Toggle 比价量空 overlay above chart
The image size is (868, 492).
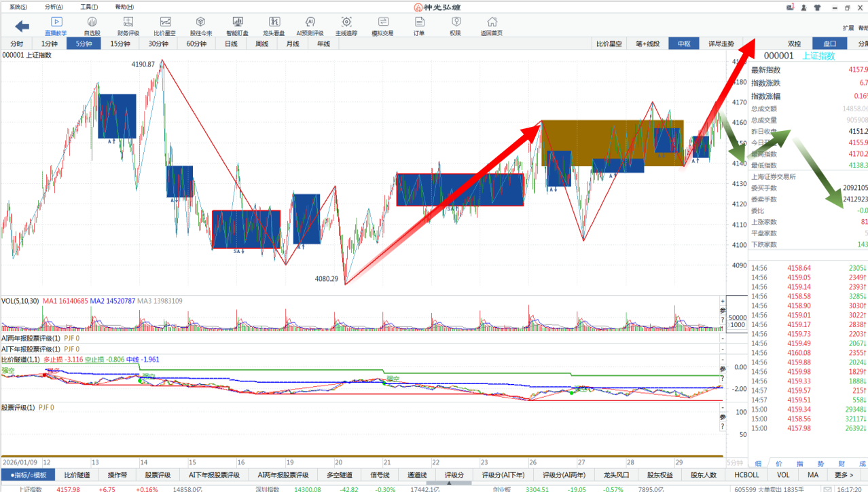point(609,43)
